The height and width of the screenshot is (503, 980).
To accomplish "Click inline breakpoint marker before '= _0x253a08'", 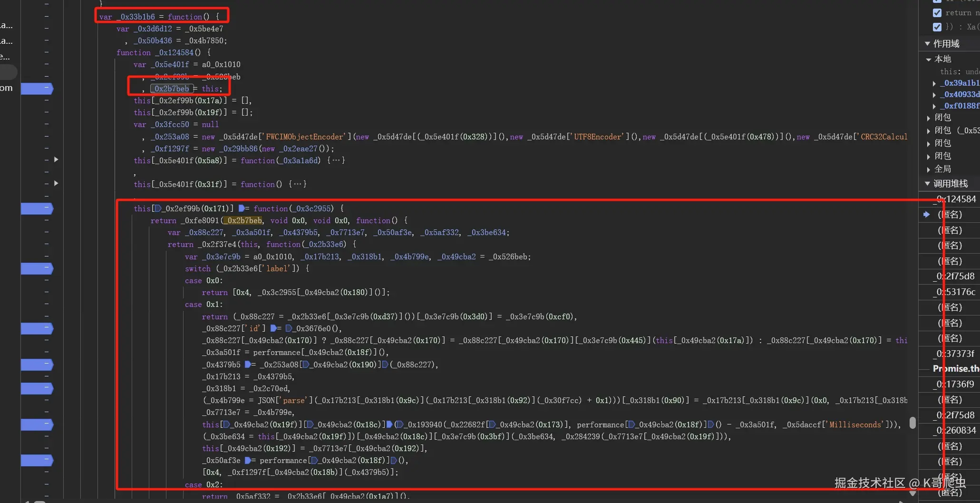I will [247, 365].
